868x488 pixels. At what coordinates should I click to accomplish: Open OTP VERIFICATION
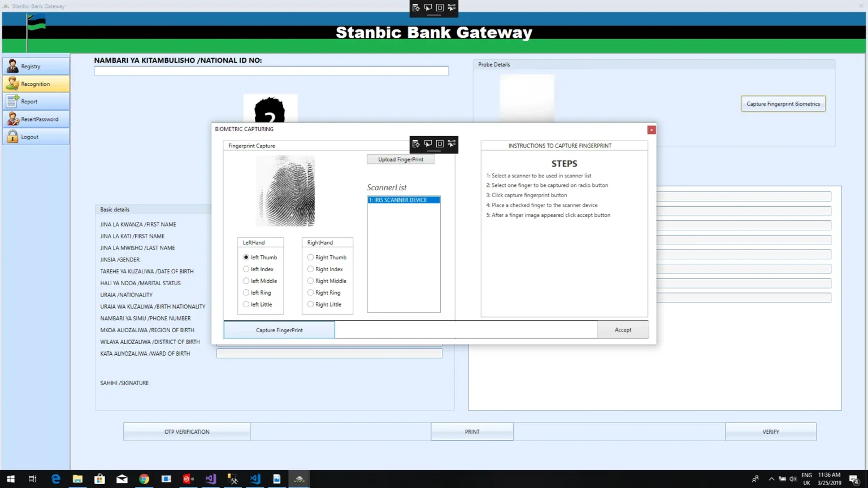pos(186,432)
